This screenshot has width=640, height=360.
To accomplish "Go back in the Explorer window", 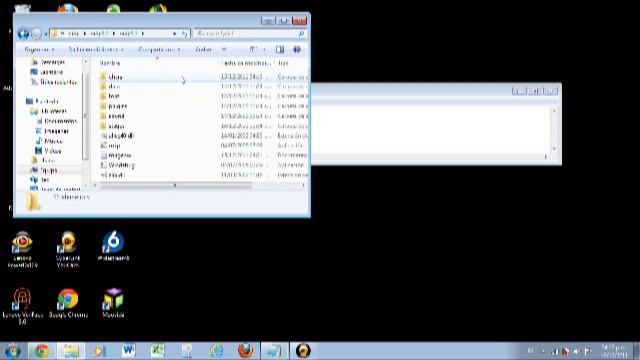I will [23, 33].
